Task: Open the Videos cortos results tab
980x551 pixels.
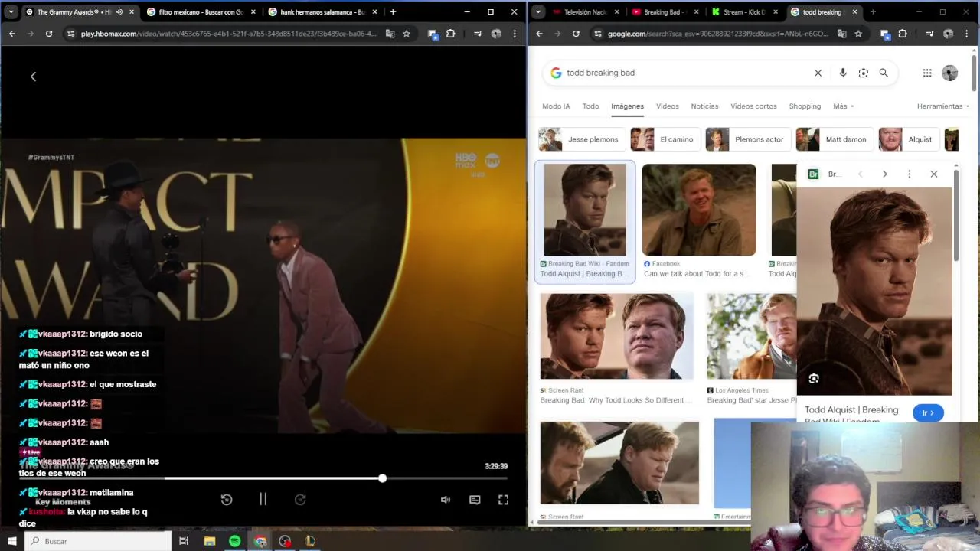Action: click(753, 106)
